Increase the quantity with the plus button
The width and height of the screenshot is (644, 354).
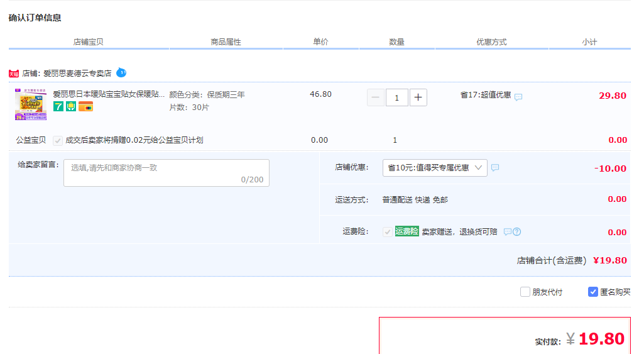[x=418, y=97]
